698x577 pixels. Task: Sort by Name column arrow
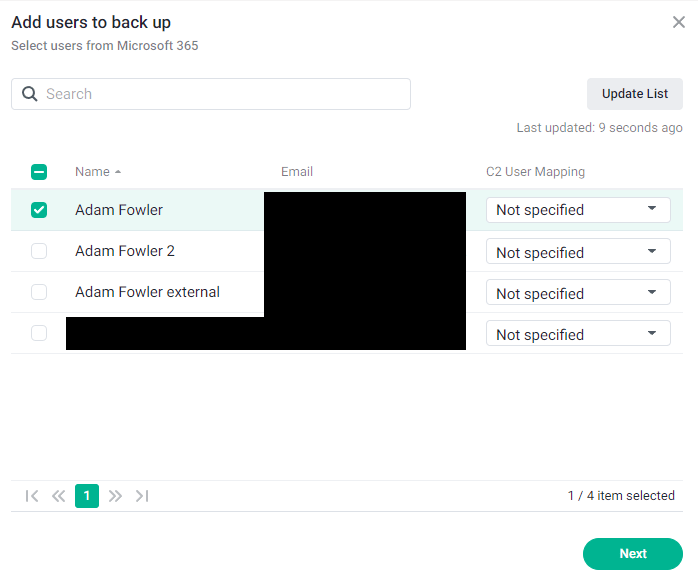118,172
